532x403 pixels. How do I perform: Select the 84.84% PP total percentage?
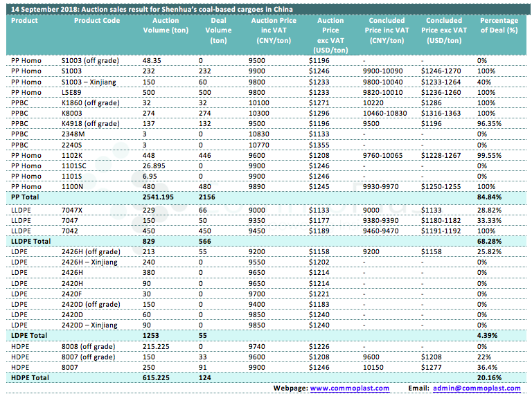(490, 197)
